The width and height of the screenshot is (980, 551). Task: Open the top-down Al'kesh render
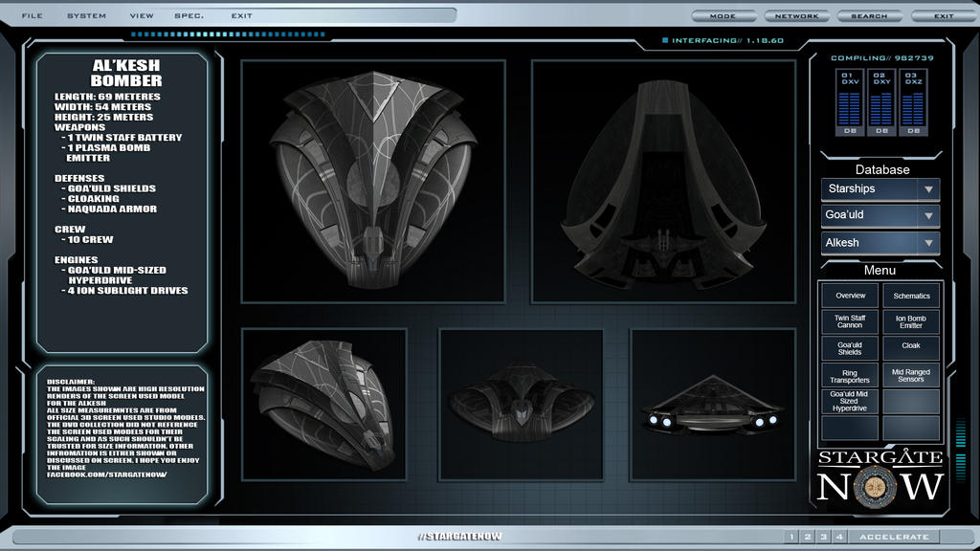[372, 182]
